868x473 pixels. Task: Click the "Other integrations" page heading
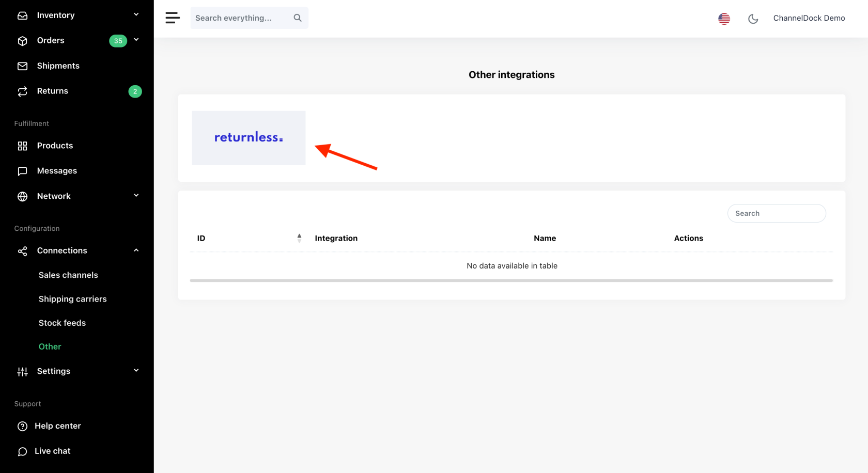pos(512,75)
